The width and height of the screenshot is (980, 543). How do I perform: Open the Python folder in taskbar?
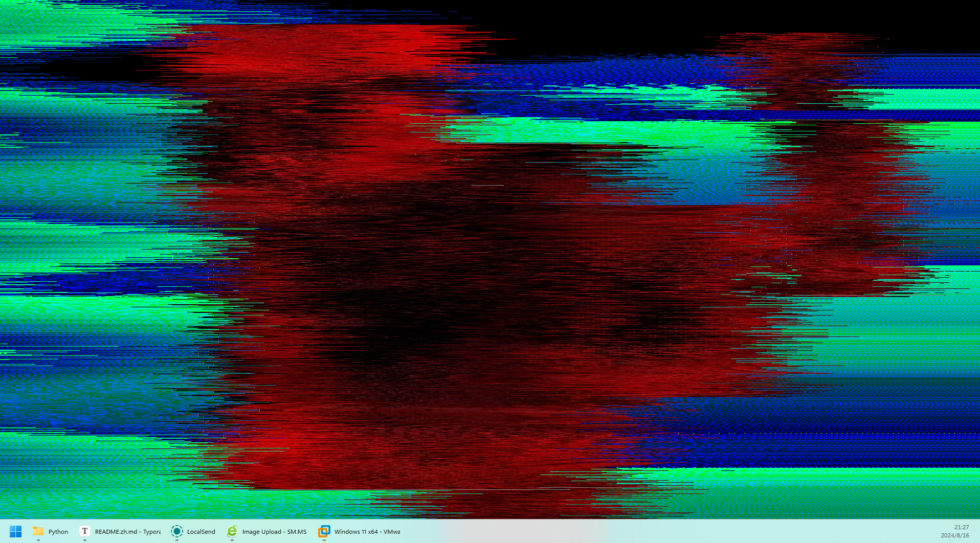[51, 531]
